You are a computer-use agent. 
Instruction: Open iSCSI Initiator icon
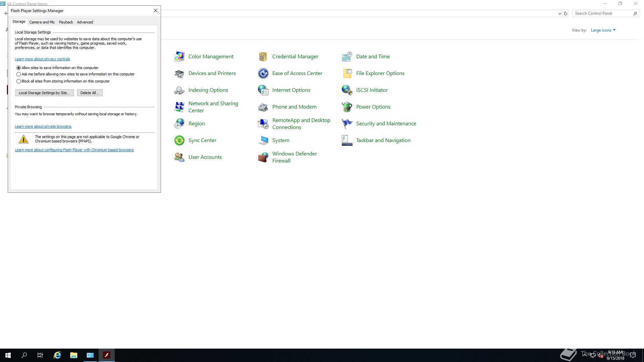click(x=347, y=90)
